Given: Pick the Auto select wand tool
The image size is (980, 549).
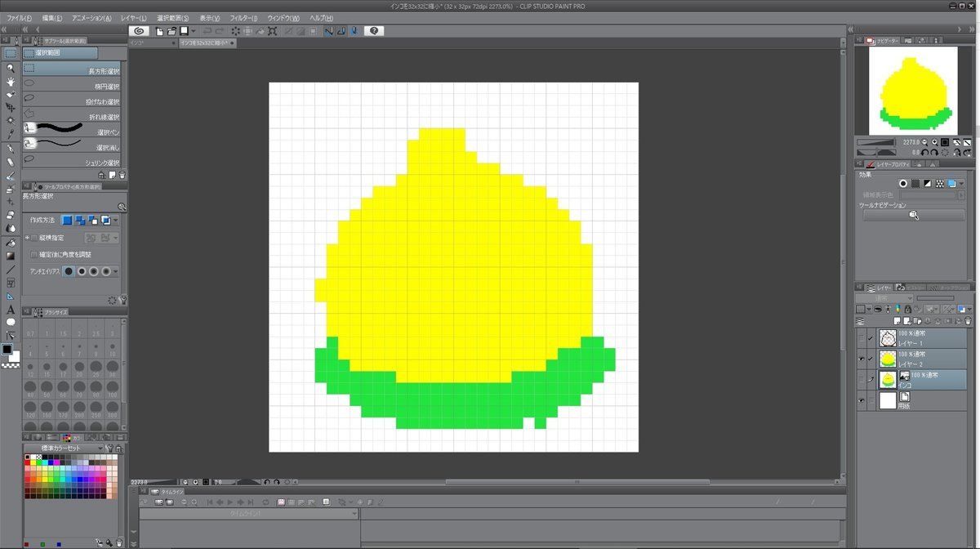Looking at the screenshot, I should coord(11,121).
